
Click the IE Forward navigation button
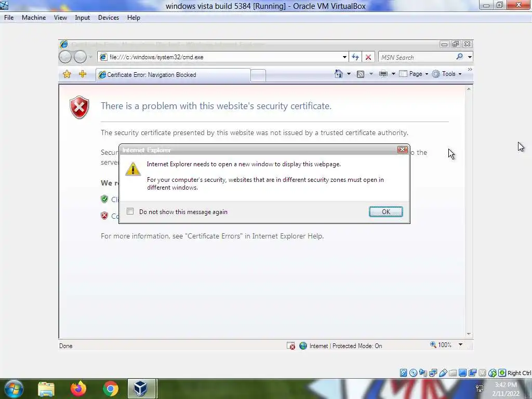pos(80,57)
